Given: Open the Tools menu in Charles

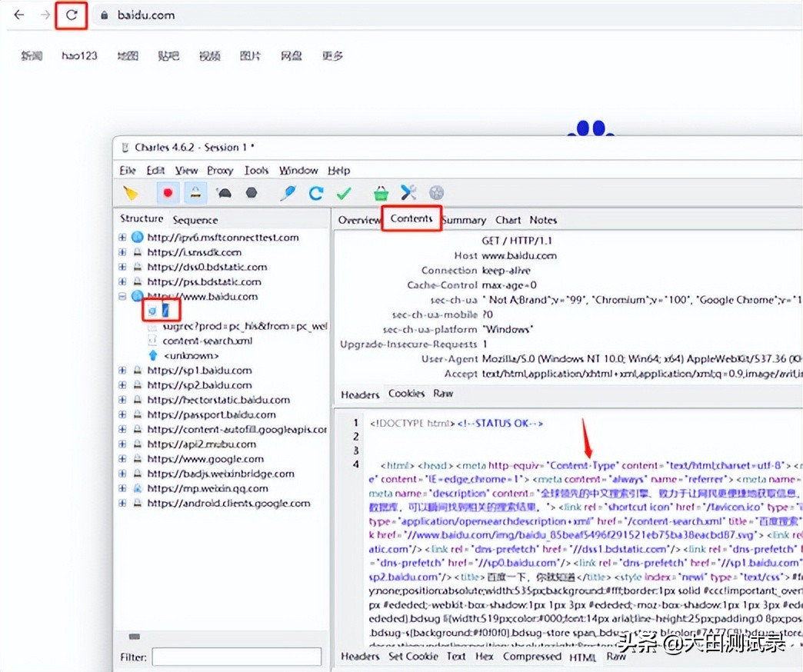Looking at the screenshot, I should coord(256,170).
